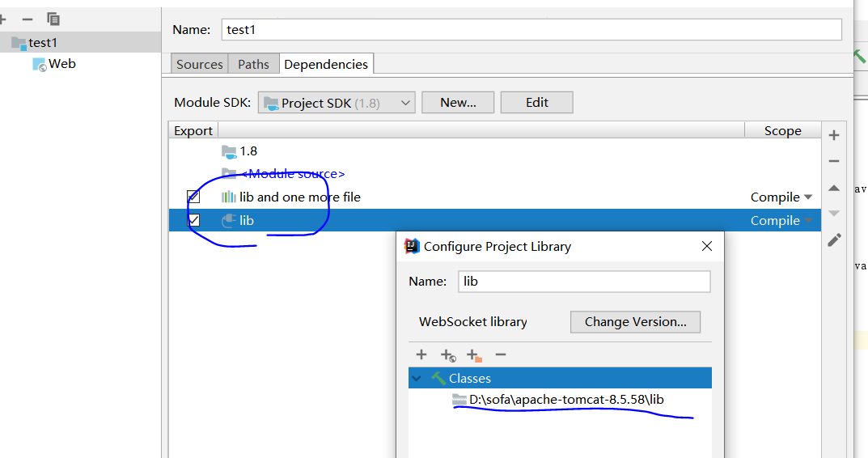The height and width of the screenshot is (458, 868).
Task: Click the green hammer build icon at right edge
Action: pyautogui.click(x=860, y=56)
